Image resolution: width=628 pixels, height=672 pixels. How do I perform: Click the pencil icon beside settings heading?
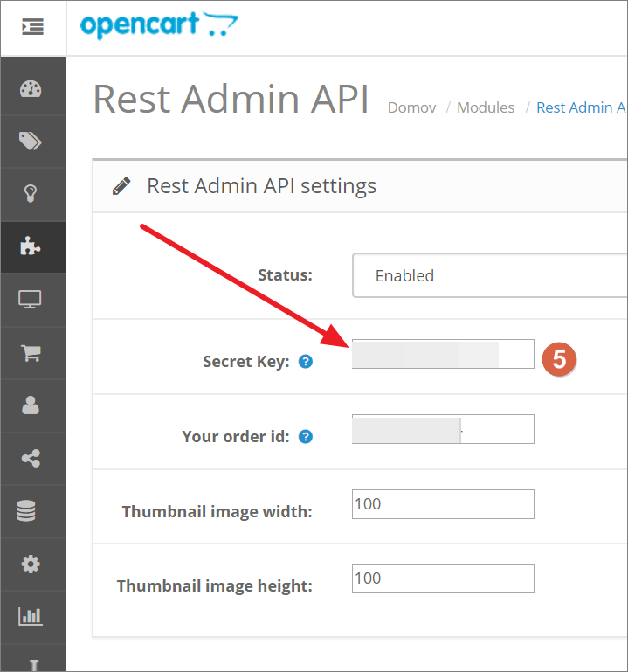[121, 186]
